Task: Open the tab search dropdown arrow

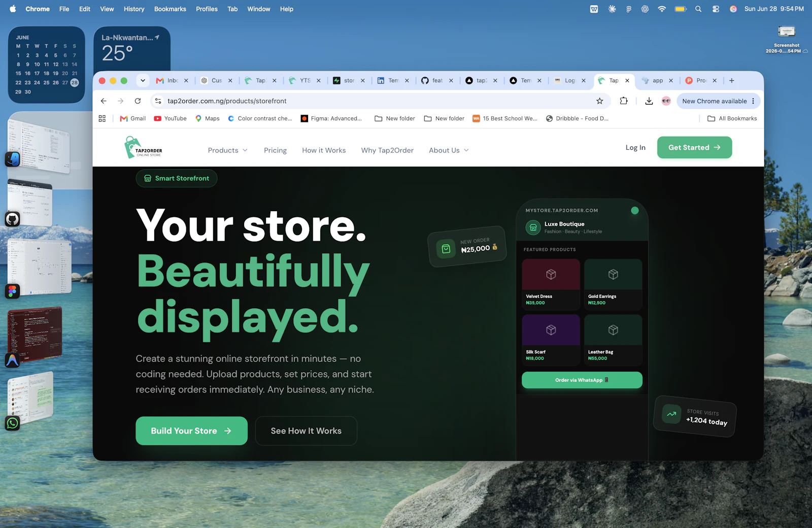Action: point(143,80)
